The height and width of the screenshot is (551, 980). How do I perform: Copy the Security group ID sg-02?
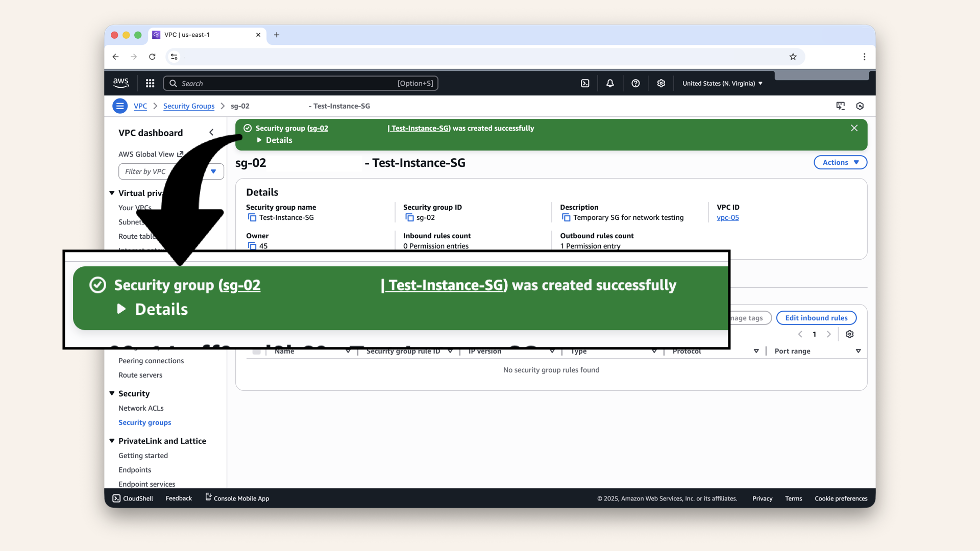click(410, 217)
